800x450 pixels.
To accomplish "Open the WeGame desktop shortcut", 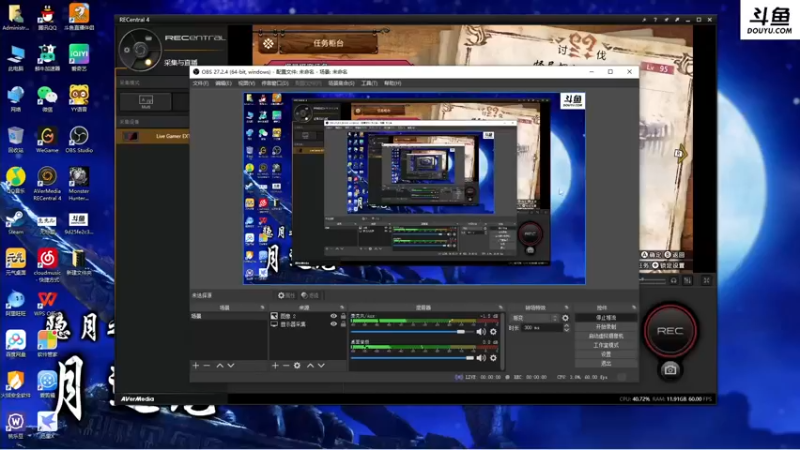I will [x=47, y=139].
